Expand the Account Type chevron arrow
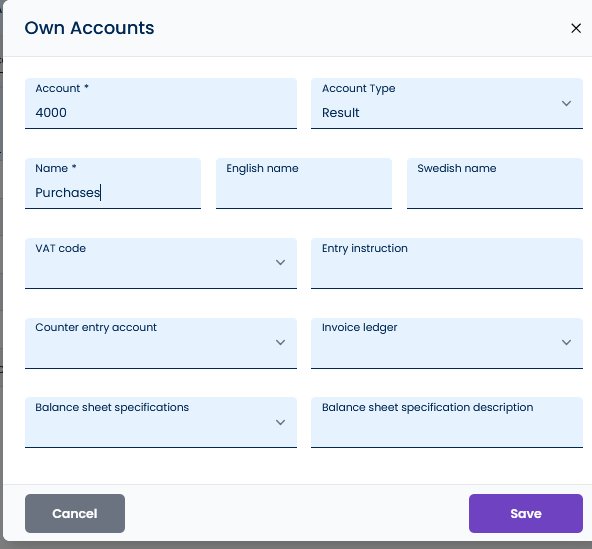Viewport: 592px width, 549px height. [x=566, y=103]
